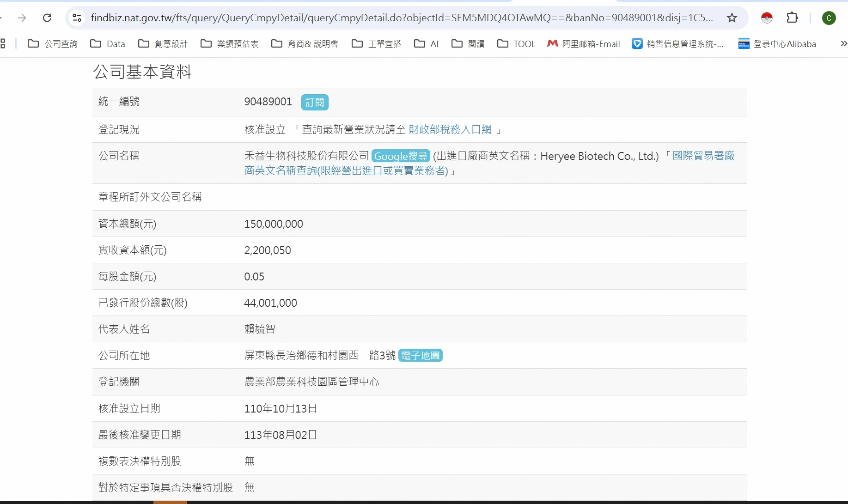Image resolution: width=848 pixels, height=504 pixels.
Task: Open the TOOL bookmark folder
Action: click(x=516, y=44)
